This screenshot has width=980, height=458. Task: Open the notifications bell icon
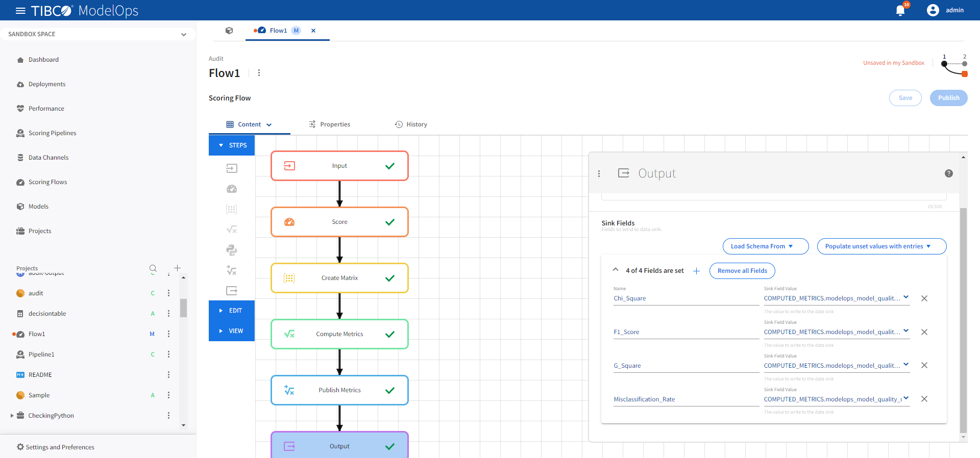click(900, 11)
